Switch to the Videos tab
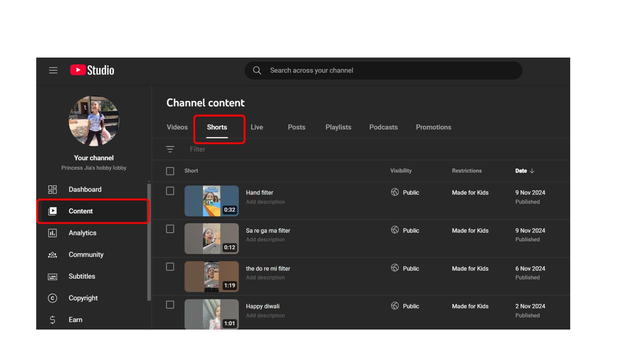This screenshot has height=362, width=644. tap(177, 127)
